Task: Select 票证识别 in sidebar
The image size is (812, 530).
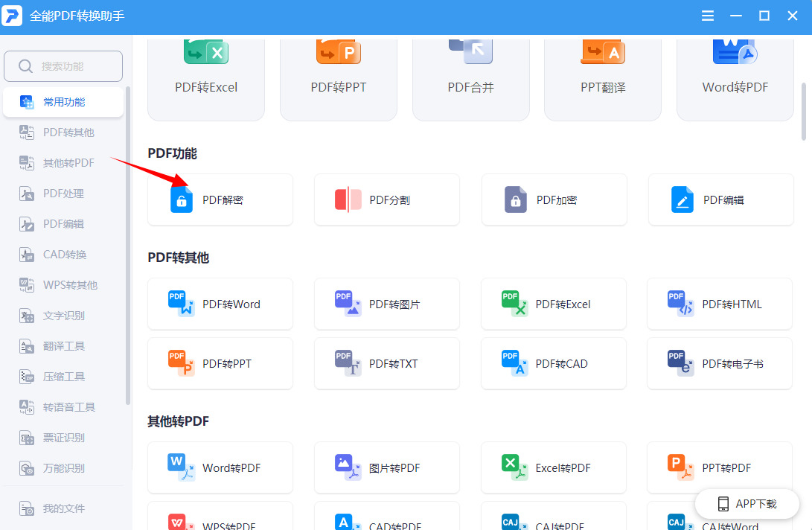Action: (63, 438)
